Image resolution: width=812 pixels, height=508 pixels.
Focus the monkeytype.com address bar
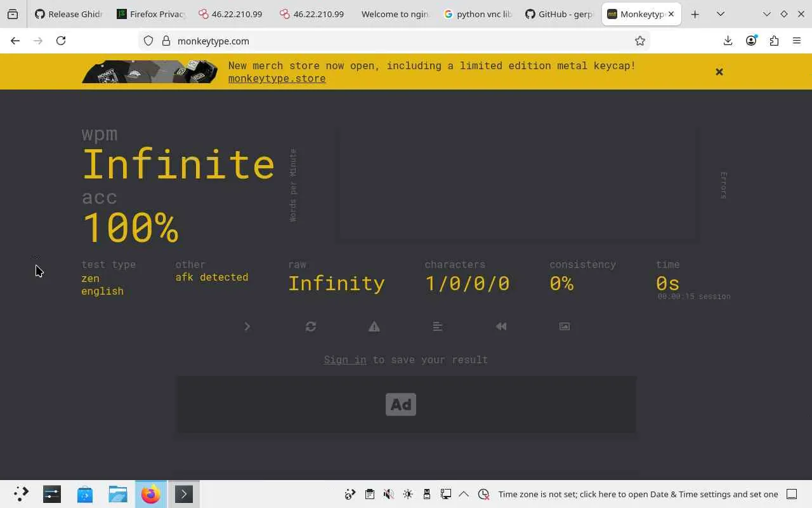393,41
